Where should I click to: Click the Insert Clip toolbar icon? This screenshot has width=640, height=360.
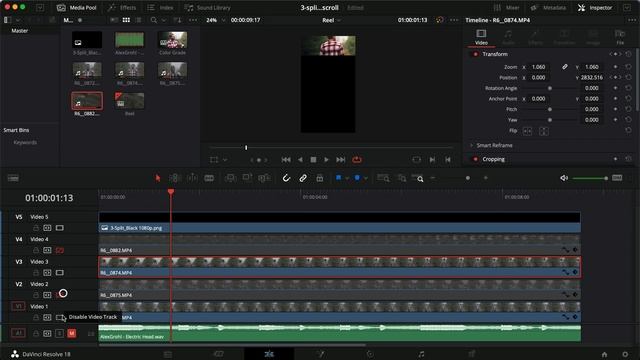pyautogui.click(x=231, y=178)
